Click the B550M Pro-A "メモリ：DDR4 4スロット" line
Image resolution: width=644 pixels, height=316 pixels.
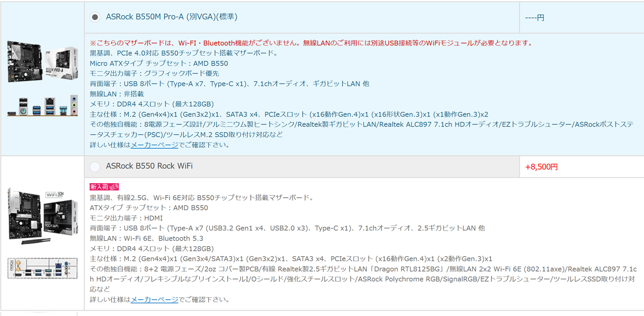[152, 104]
